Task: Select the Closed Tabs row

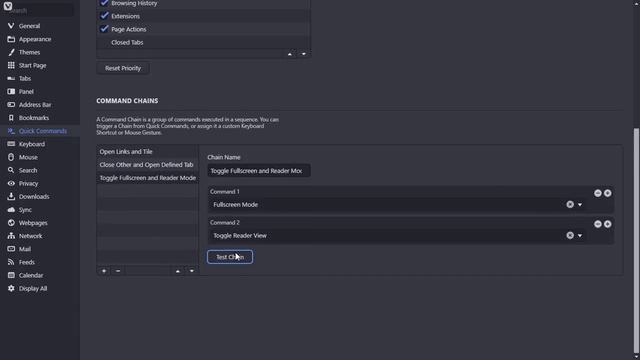Action: (203, 42)
